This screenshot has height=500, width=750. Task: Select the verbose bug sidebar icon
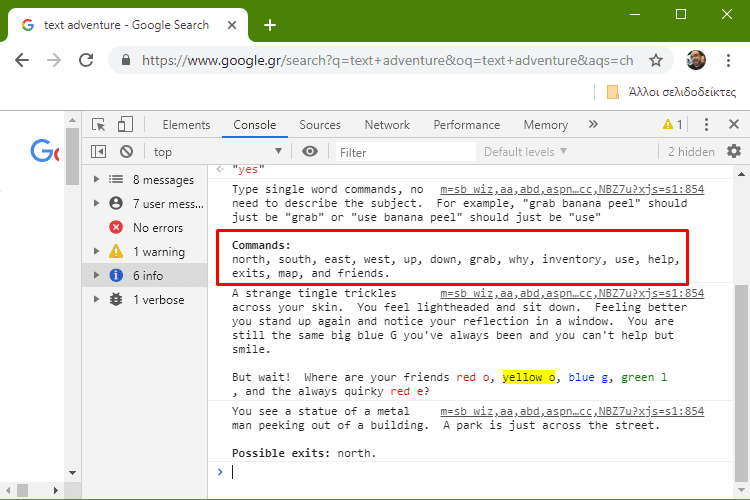(116, 300)
